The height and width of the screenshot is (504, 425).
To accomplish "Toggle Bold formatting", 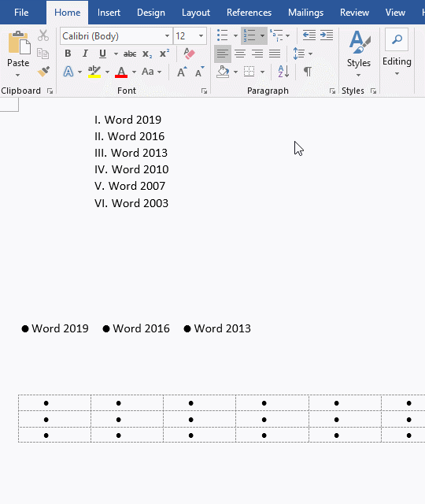I will point(68,54).
